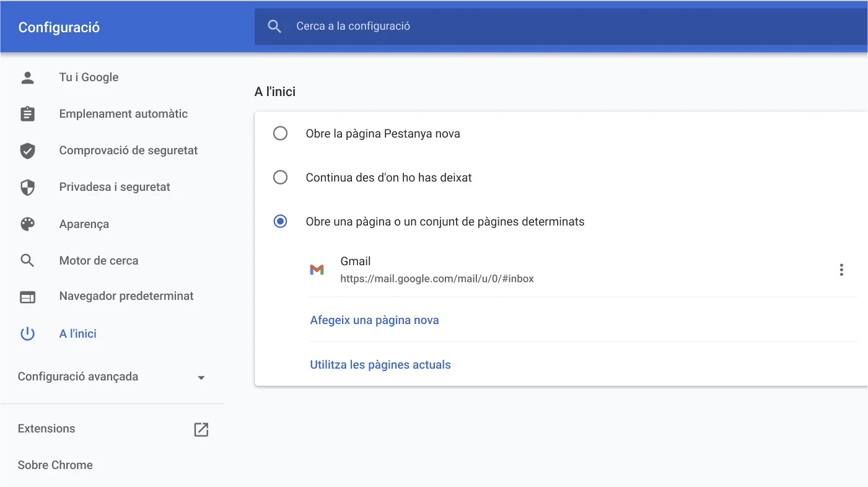Viewport: 868px width, 487px height.
Task: Choose 'Continua des d'on ho has deixat'
Action: click(281, 177)
